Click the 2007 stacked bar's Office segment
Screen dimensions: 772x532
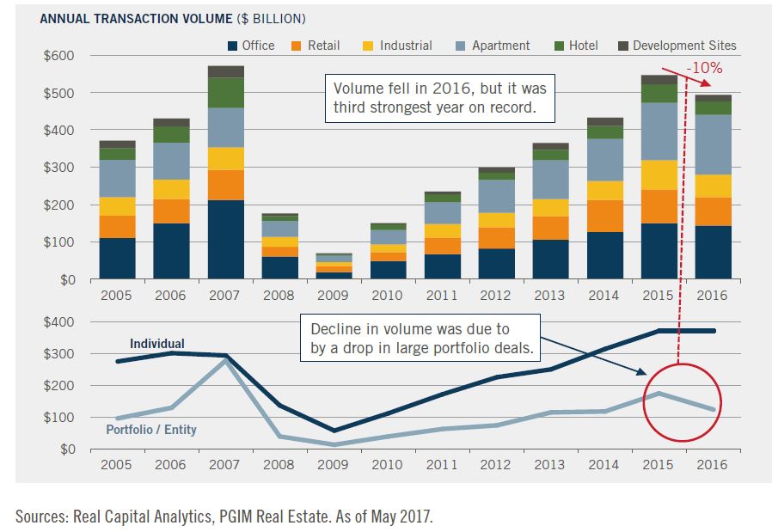coord(225,239)
